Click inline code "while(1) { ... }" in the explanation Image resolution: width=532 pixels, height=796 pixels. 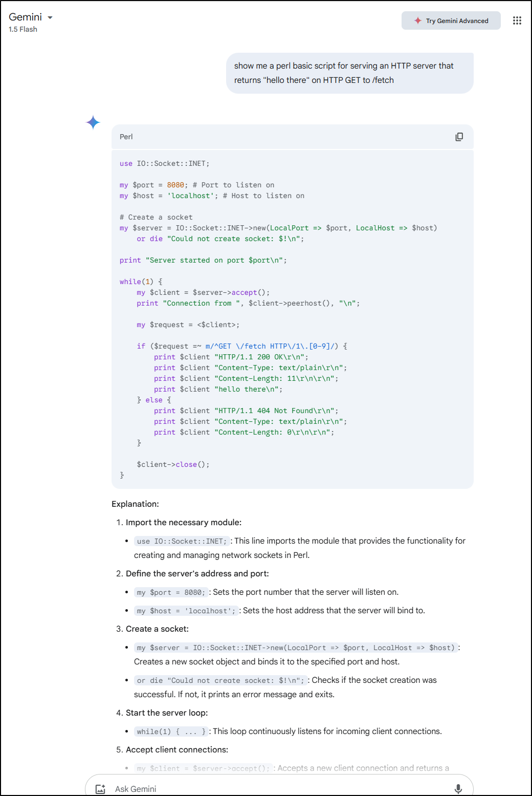point(171,732)
